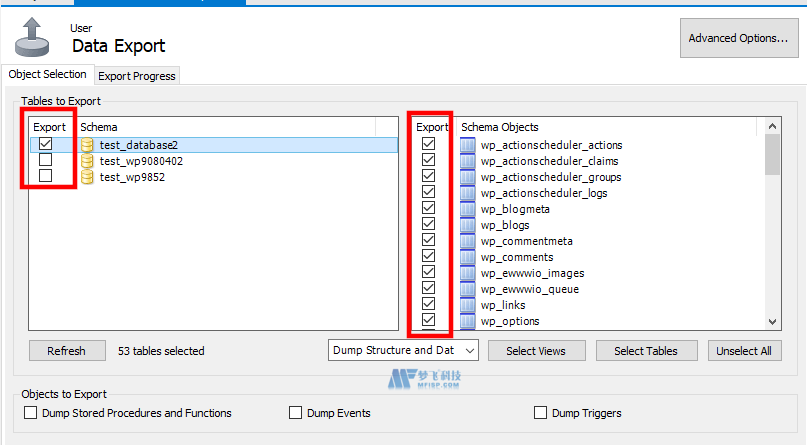Screen dimensions: 807x445
Task: Click the test_wp9852 schema database icon
Action: tap(87, 177)
